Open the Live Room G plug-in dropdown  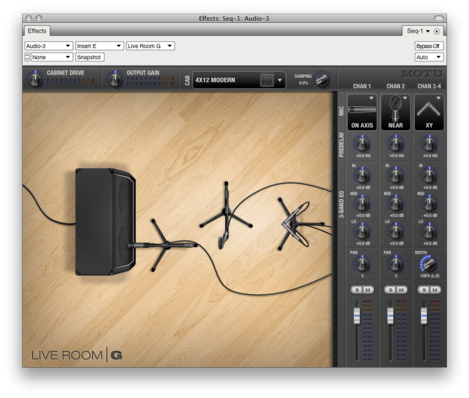coord(150,46)
